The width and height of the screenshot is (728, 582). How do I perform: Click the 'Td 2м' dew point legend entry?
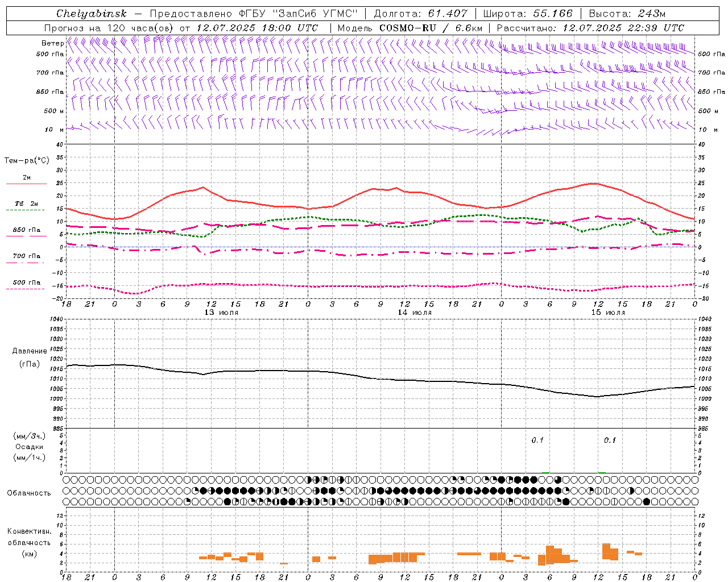(27, 203)
